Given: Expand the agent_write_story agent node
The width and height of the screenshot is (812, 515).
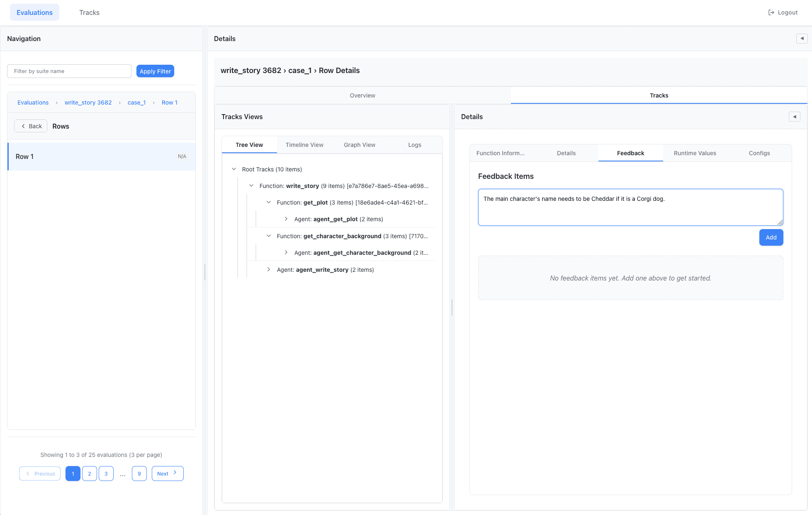Looking at the screenshot, I should tap(269, 270).
